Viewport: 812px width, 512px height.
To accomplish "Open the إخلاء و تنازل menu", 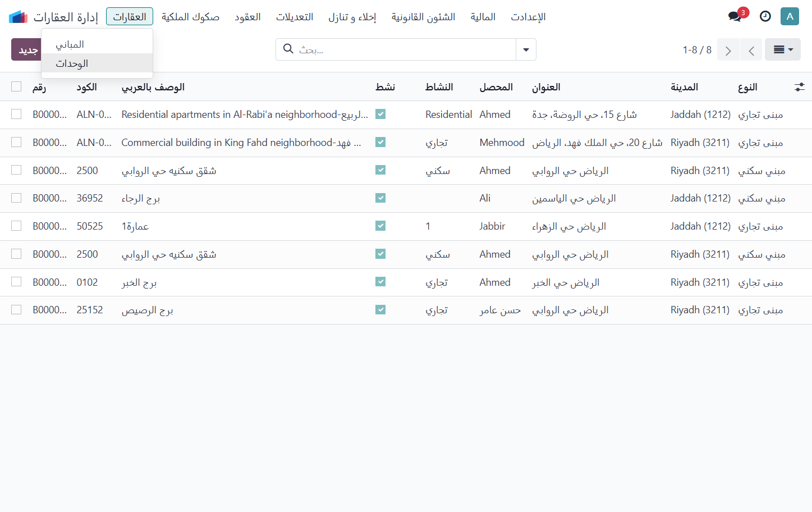I will (x=352, y=17).
